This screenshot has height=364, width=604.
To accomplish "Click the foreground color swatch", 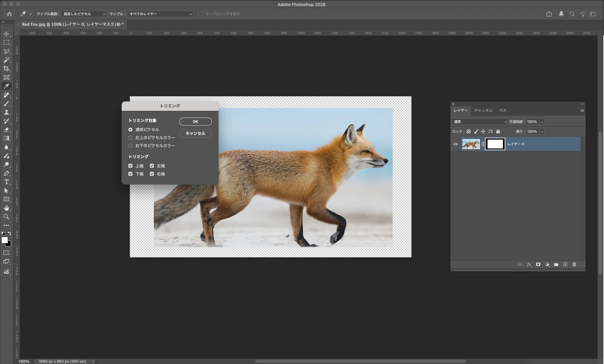I will coord(4,240).
